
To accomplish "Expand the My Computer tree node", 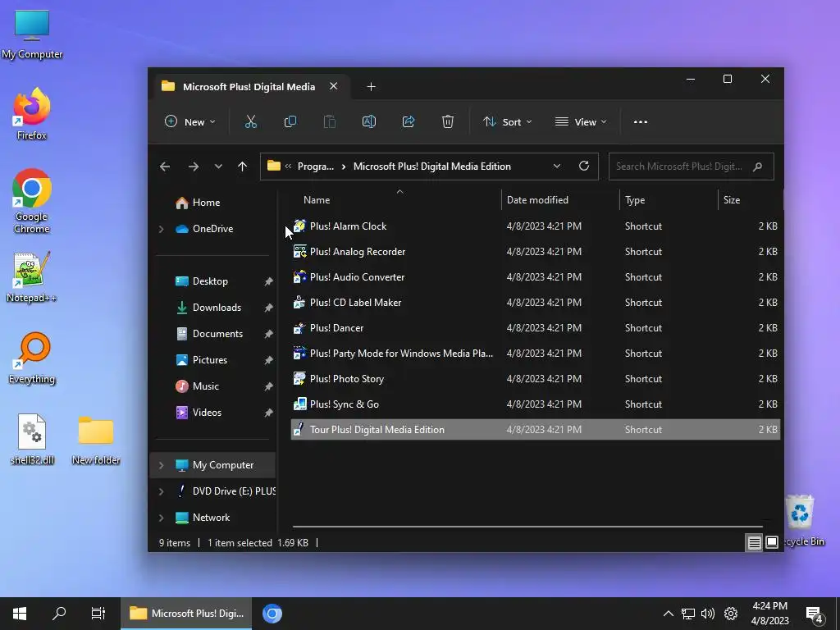I will (162, 465).
